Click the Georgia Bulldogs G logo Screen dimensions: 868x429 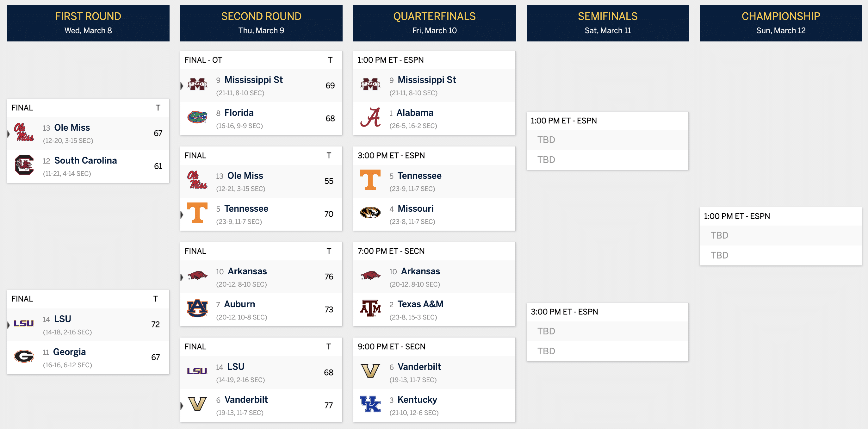24,356
